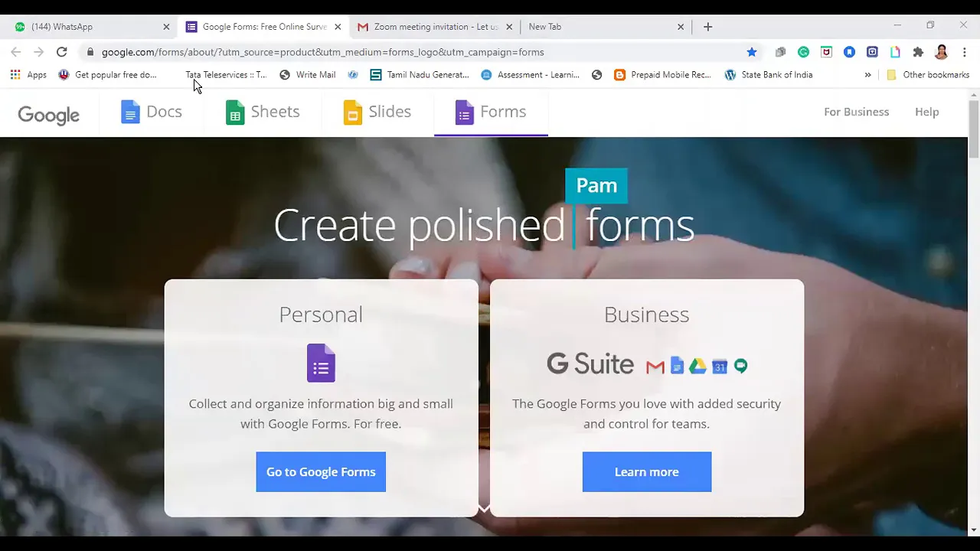Image resolution: width=980 pixels, height=551 pixels.
Task: Switch to the Zoom meeting invitation Gmail tab
Action: (x=433, y=27)
